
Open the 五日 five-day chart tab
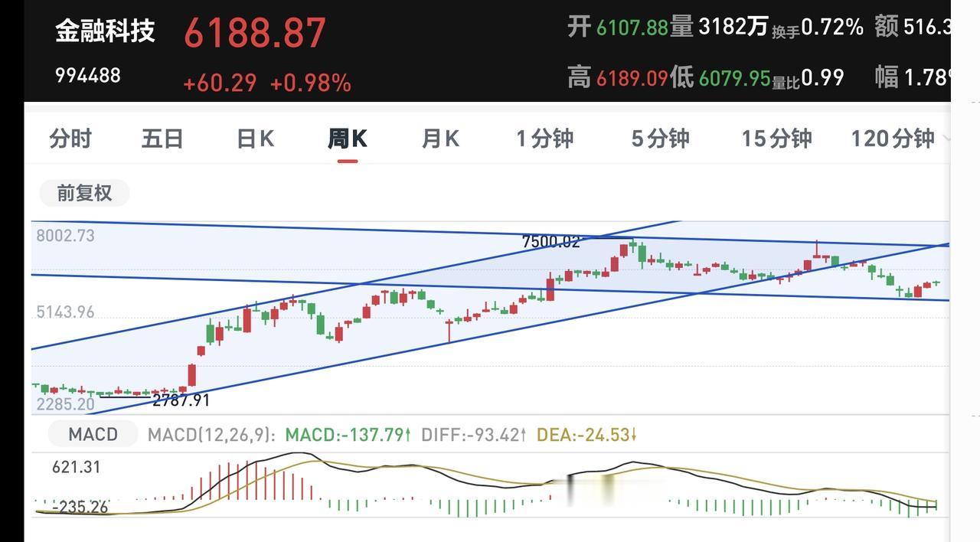(162, 139)
